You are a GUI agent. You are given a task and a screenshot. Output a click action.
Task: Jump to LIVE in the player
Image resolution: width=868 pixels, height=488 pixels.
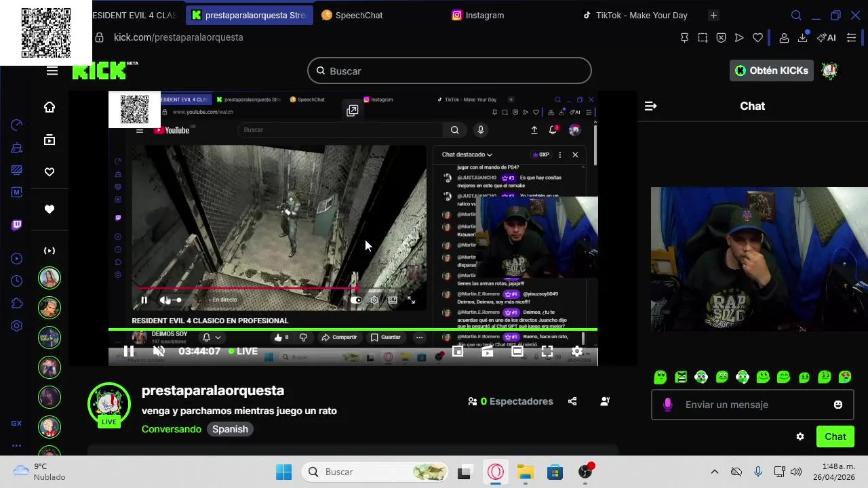243,351
